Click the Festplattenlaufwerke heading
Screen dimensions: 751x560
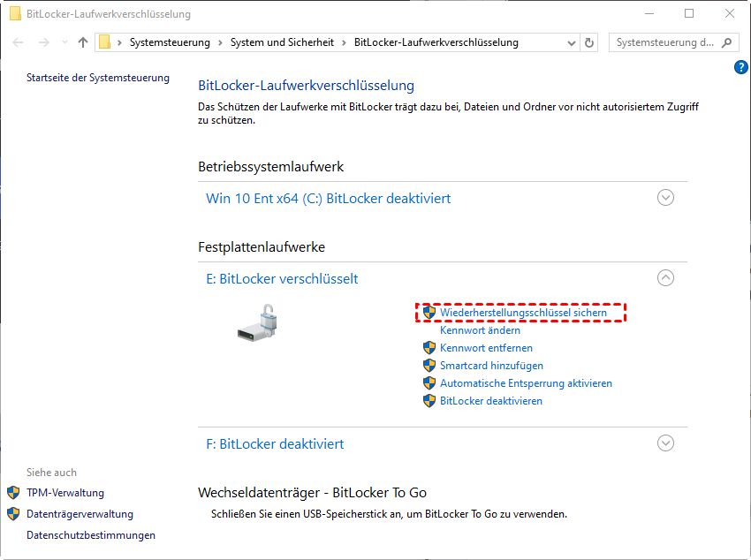[262, 247]
